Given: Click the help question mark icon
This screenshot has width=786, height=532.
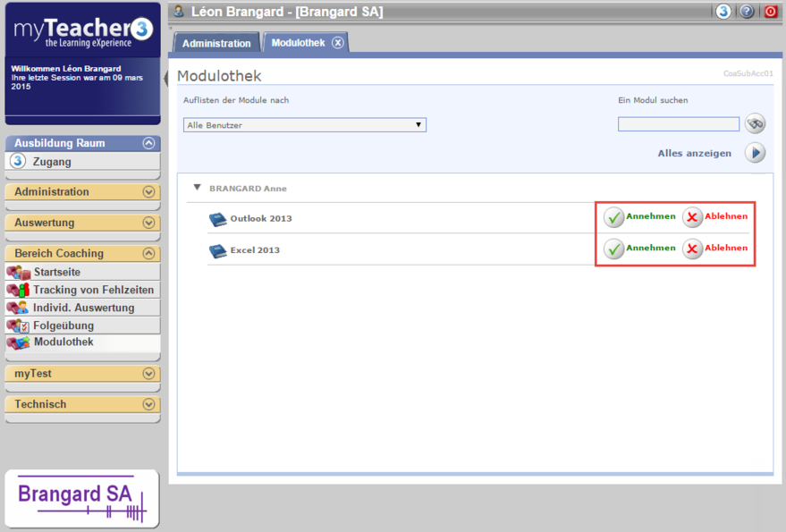Looking at the screenshot, I should pyautogui.click(x=747, y=12).
